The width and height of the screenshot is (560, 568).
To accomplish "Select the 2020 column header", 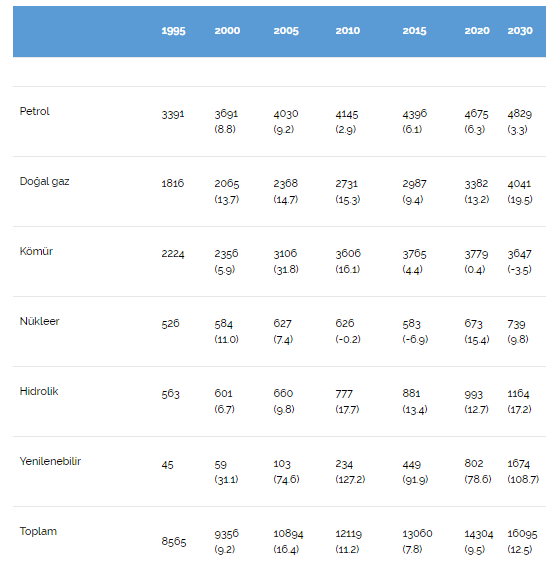I will (x=477, y=31).
